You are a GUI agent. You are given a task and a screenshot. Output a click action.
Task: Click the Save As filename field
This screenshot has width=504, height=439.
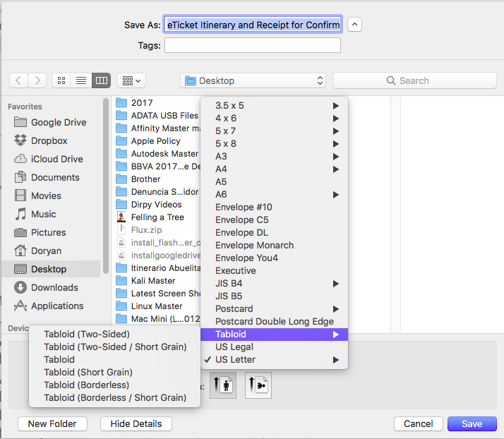click(x=253, y=25)
